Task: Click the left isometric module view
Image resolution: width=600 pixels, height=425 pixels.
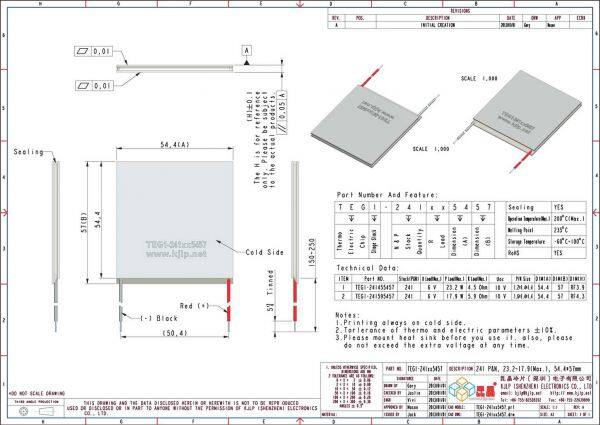Action: coord(369,114)
